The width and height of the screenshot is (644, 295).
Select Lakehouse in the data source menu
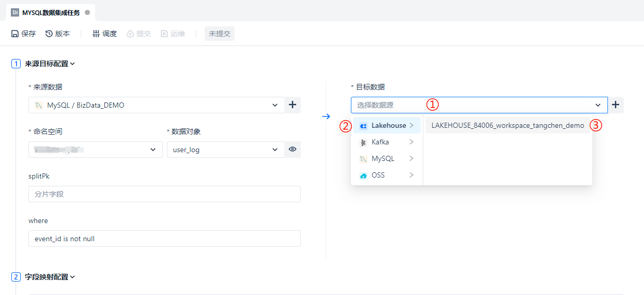388,125
